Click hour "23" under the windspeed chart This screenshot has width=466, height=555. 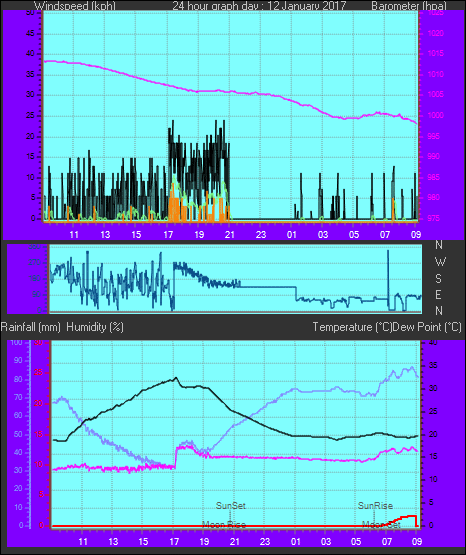[260, 235]
